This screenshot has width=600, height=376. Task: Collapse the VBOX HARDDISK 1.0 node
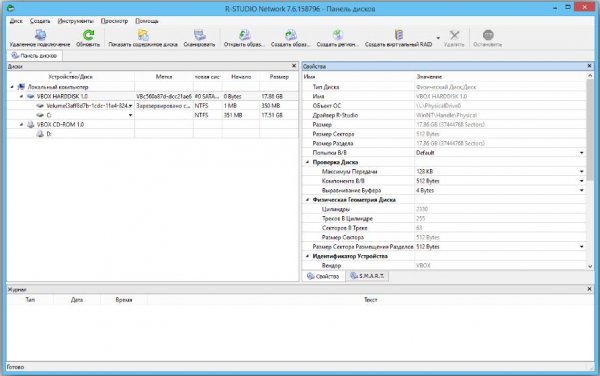[x=21, y=96]
